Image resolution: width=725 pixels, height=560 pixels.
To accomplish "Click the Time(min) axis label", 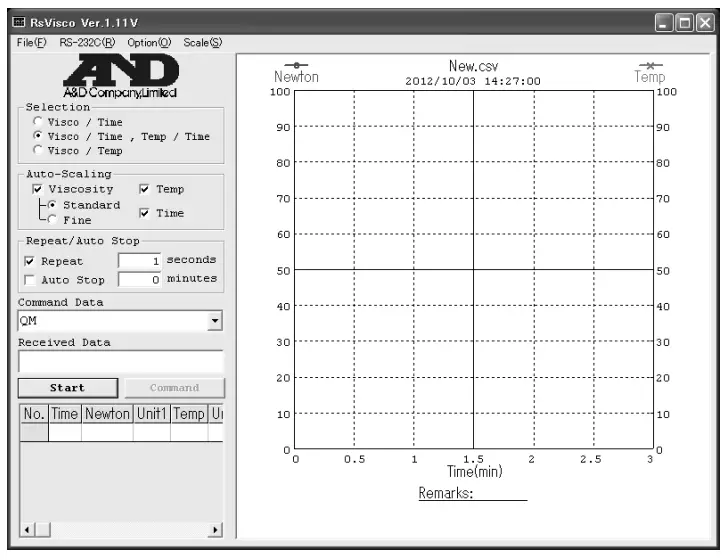I will coord(474,472).
